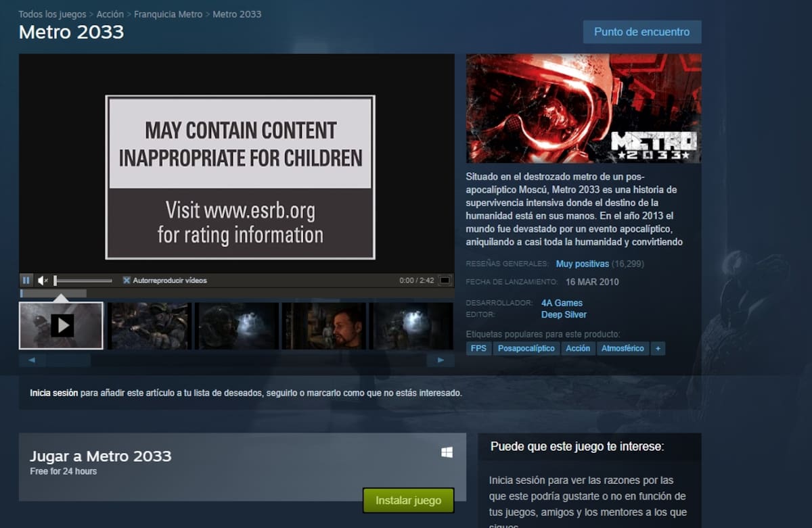
Task: Click the Jugar a Metro 2033 heading
Action: pyautogui.click(x=101, y=456)
